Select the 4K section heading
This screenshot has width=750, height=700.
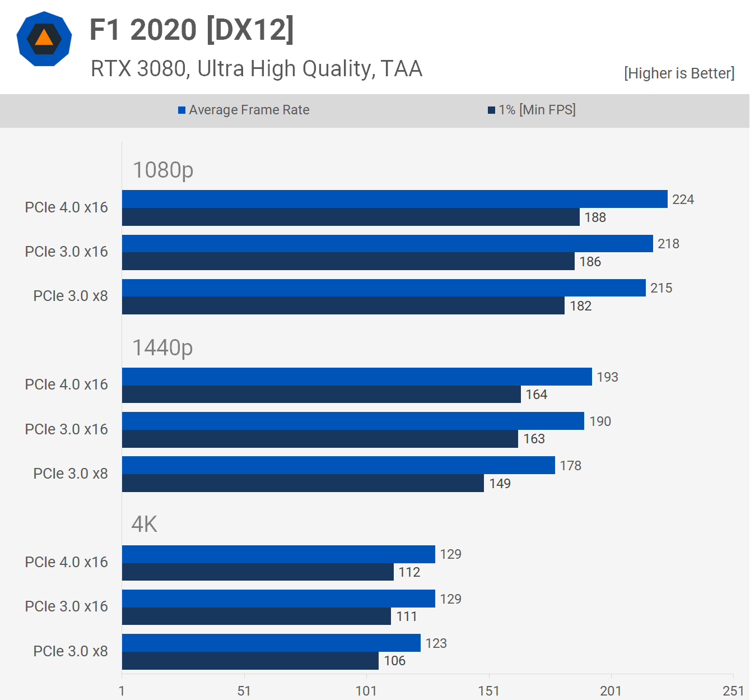click(144, 525)
